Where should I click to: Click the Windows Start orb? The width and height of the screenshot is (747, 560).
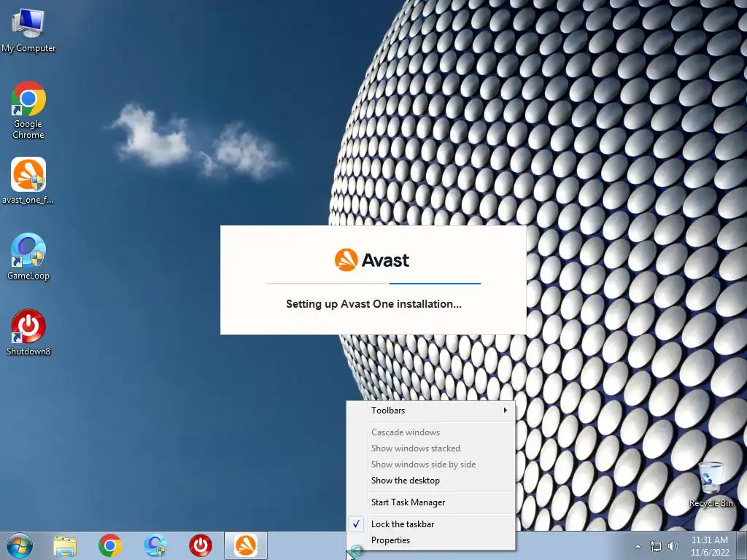[x=20, y=545]
